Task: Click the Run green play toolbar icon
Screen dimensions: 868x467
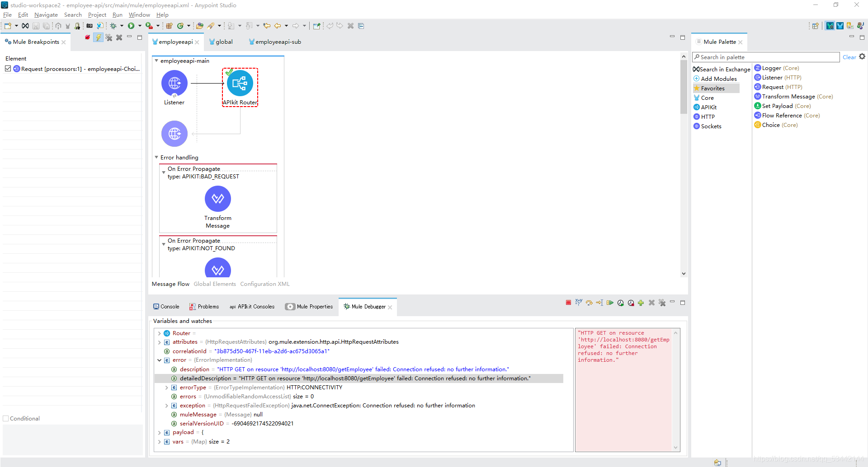Action: (131, 26)
